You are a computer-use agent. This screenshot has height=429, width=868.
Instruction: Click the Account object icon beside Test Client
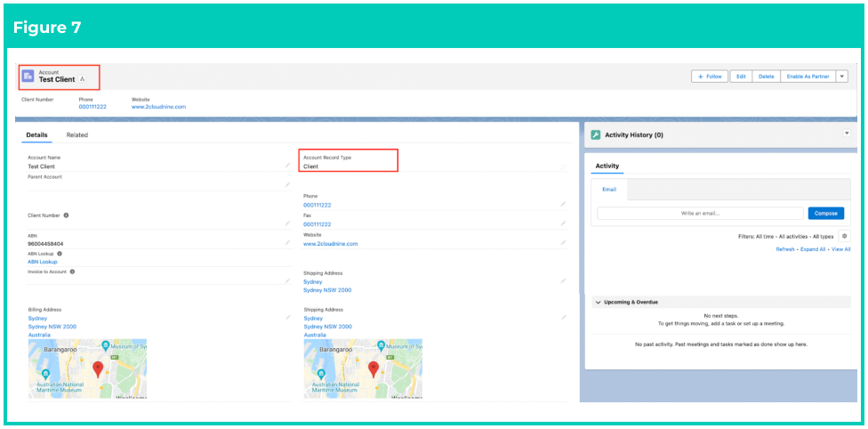[28, 76]
